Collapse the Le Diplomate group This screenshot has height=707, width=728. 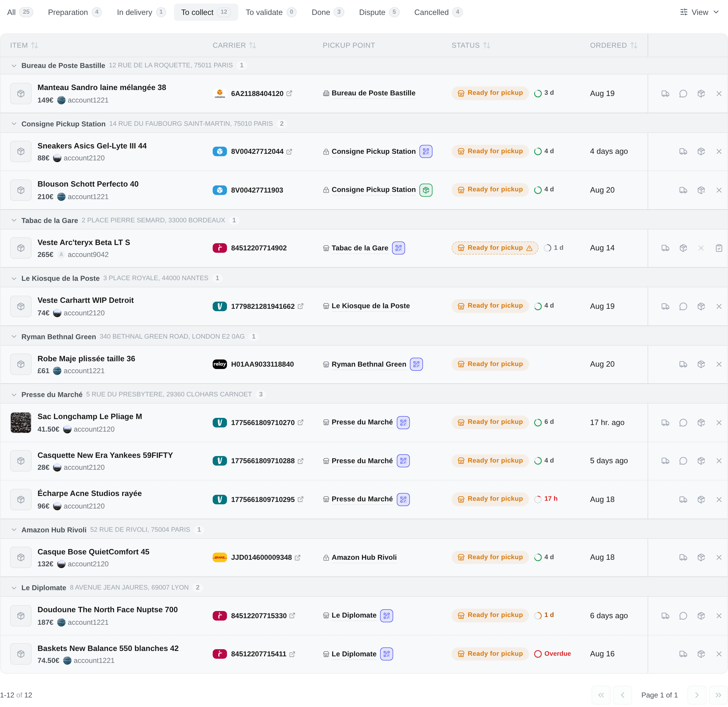pyautogui.click(x=14, y=588)
